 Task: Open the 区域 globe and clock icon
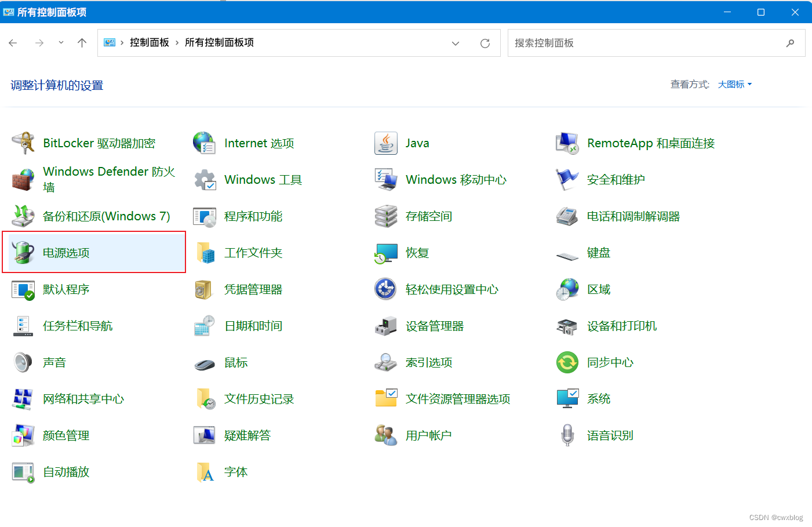pyautogui.click(x=567, y=289)
